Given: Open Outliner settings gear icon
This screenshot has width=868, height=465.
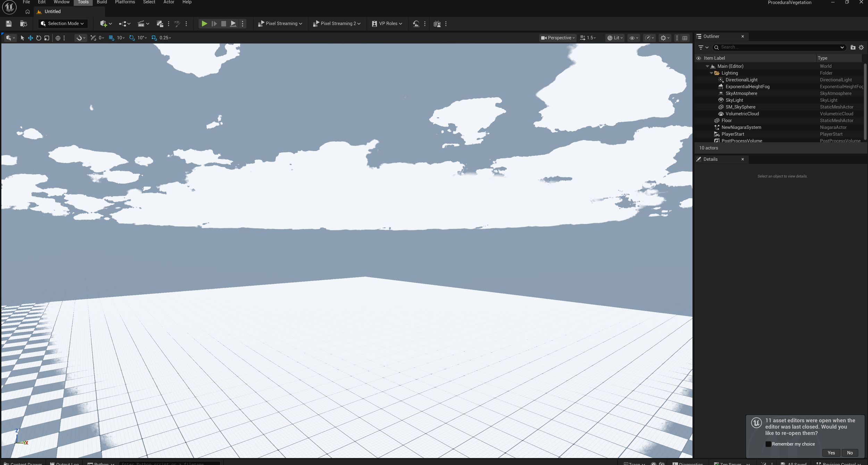Looking at the screenshot, I should coord(861,47).
